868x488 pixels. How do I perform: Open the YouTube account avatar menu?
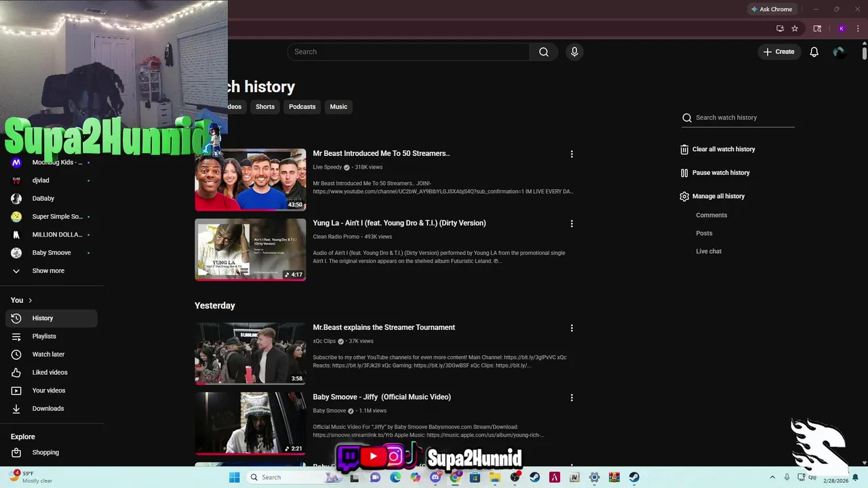[839, 52]
